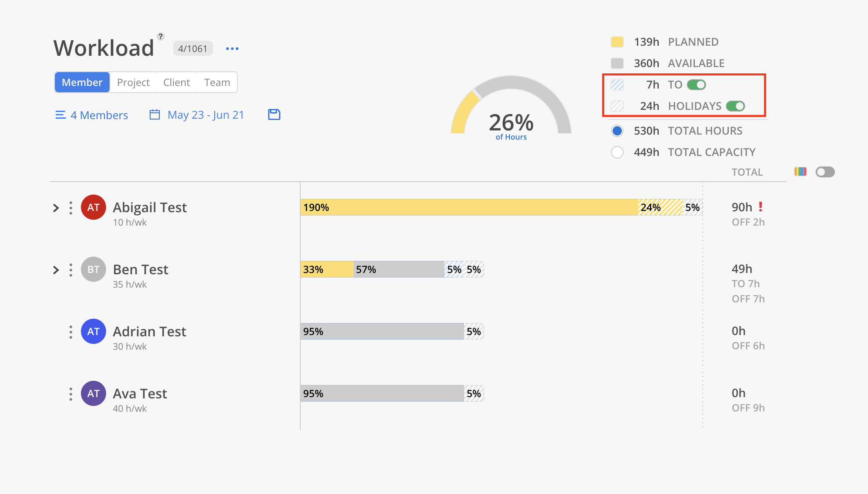Enable the gray color mode toggle switch

tap(825, 172)
